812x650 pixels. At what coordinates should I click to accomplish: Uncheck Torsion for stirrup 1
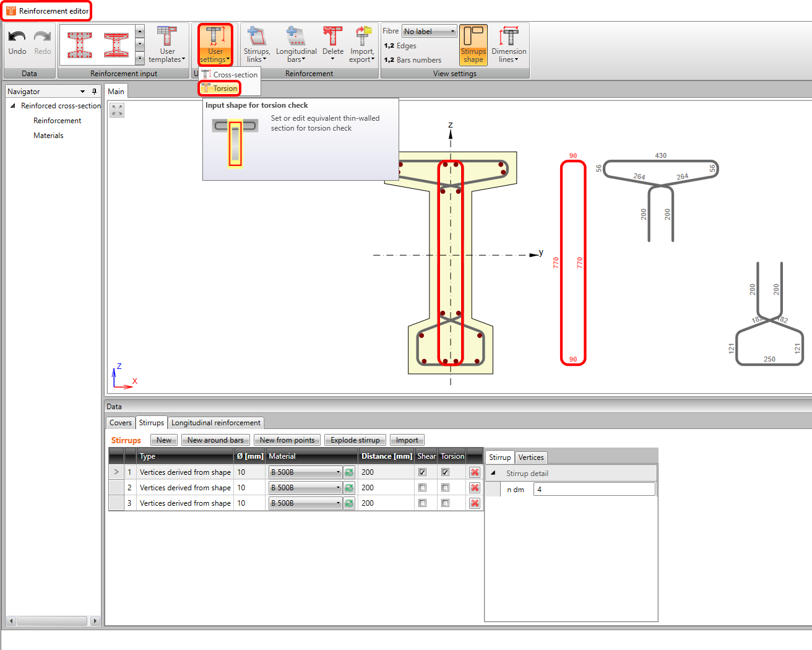(445, 472)
